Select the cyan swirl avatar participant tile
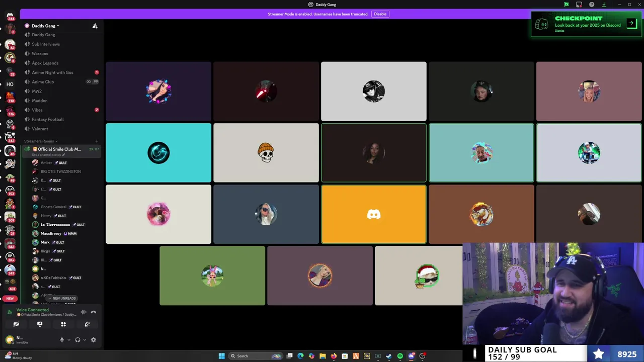 point(158,153)
